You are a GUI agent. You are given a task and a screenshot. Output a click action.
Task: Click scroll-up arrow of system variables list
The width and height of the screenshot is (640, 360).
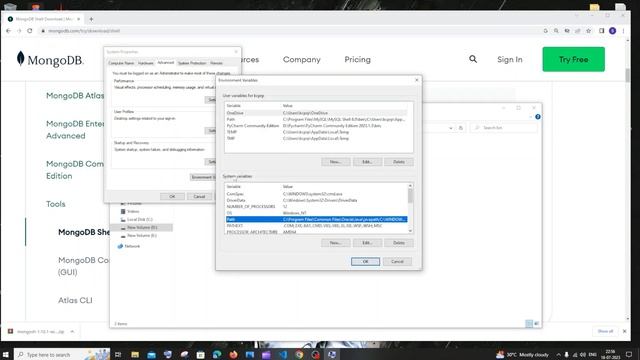(410, 186)
